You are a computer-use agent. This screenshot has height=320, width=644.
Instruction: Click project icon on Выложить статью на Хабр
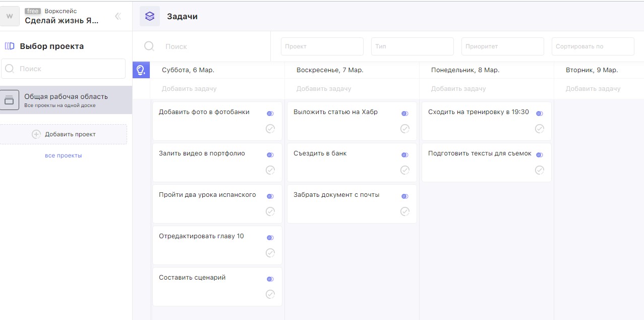404,114
